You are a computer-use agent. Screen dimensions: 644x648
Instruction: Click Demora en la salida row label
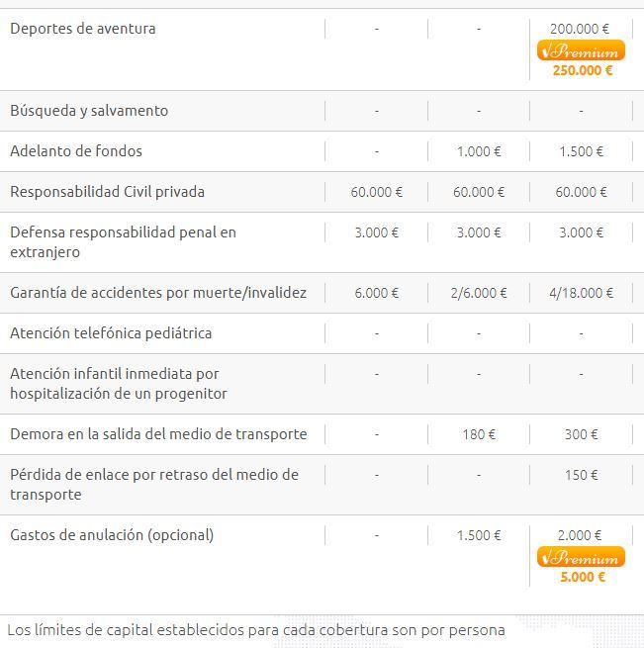click(158, 434)
